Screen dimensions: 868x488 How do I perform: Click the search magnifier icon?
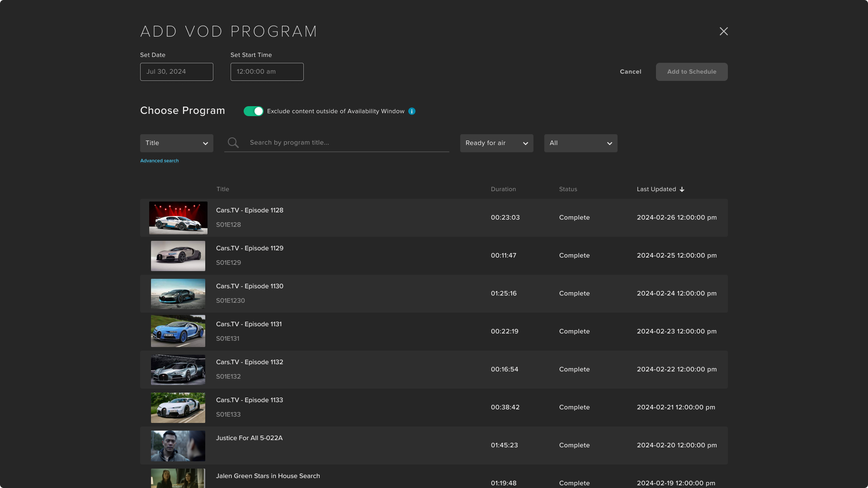point(233,143)
